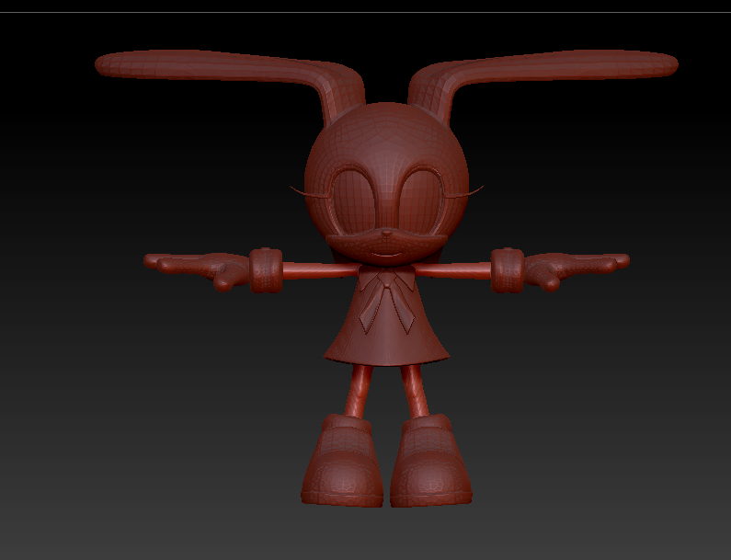Screen dimensions: 731x560
Task: Click the character's small nose
Action: click(386, 233)
